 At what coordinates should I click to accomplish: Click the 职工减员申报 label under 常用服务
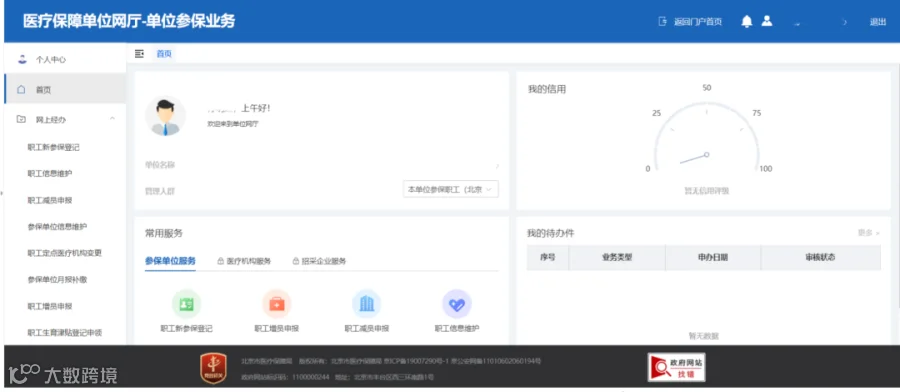367,329
